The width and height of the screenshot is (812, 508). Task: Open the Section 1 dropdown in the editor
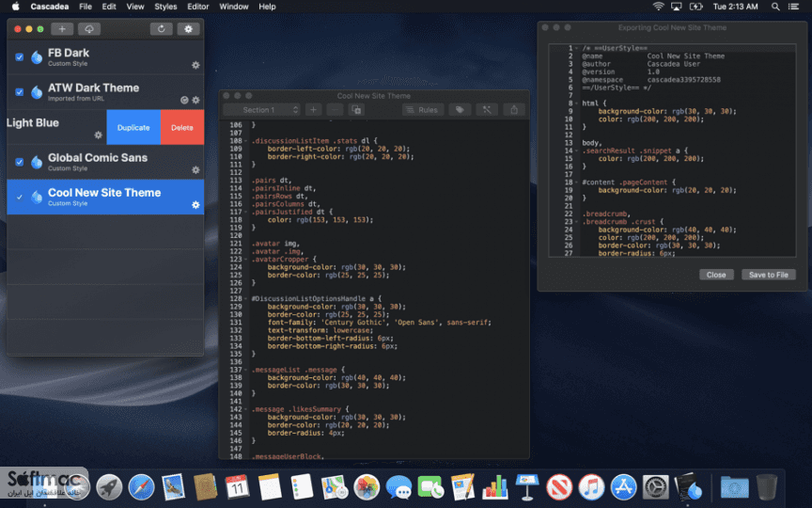(262, 109)
